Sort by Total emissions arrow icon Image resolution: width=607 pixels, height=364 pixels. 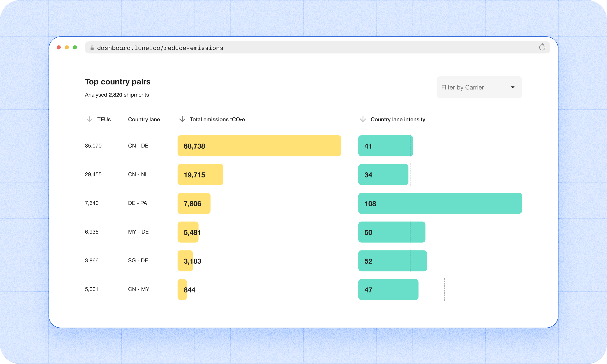pyautogui.click(x=182, y=119)
